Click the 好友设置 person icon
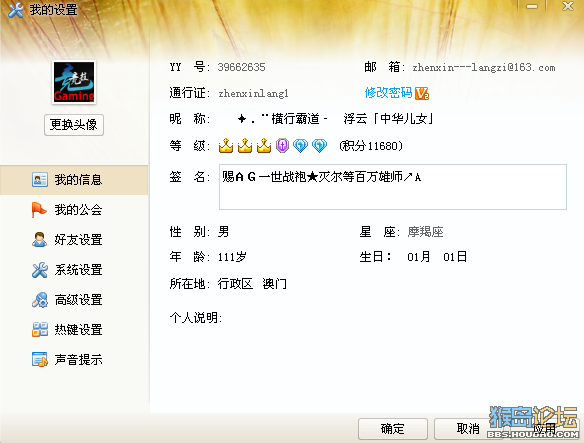Image resolution: width=584 pixels, height=443 pixels. click(x=39, y=240)
